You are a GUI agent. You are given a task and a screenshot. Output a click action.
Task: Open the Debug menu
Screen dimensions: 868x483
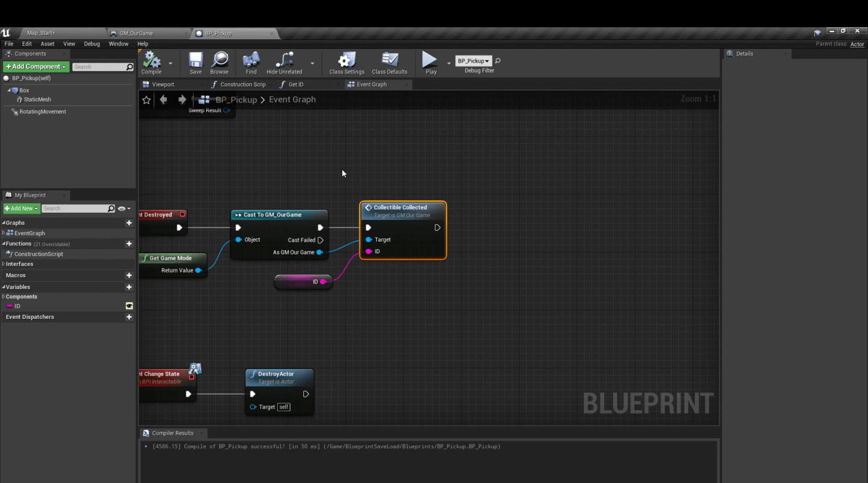click(92, 43)
